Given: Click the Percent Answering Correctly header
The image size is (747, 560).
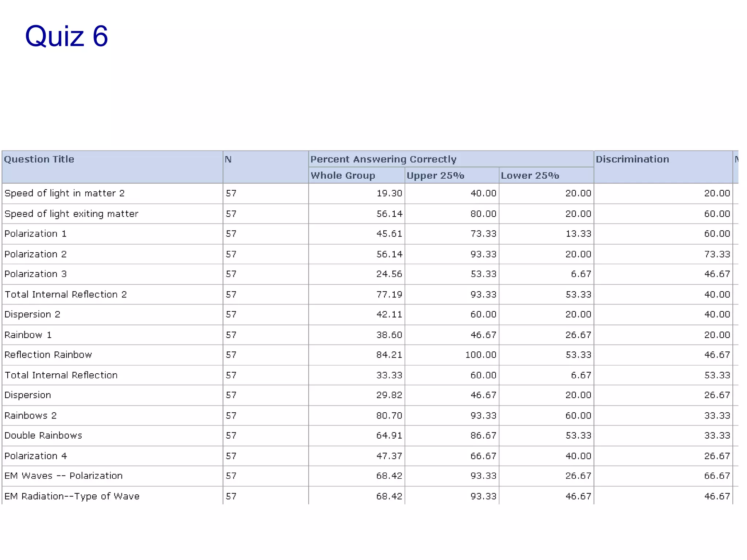Looking at the screenshot, I should pyautogui.click(x=383, y=159).
